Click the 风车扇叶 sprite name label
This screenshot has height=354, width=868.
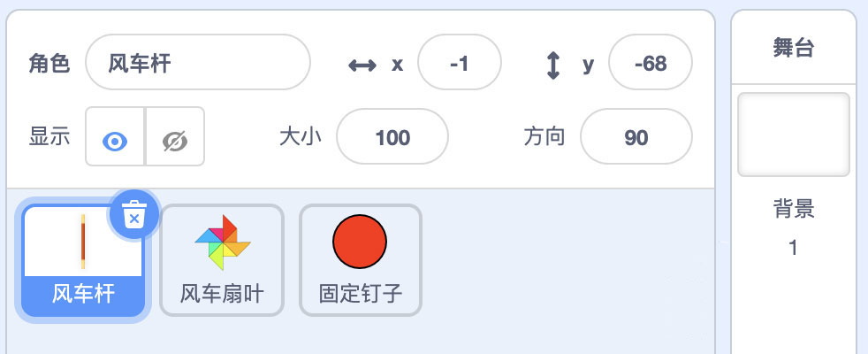(222, 294)
